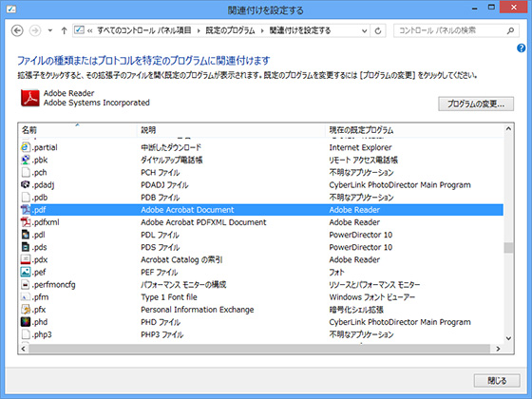Select the .pdl file icon
This screenshot has height=399, width=532.
tap(26, 235)
